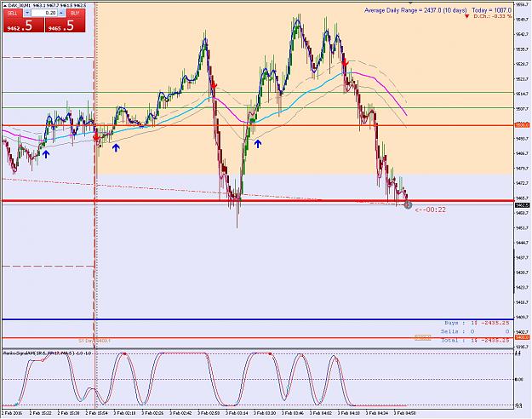Collapse one-click panel triangle beside DAX_30,M1
Screen dimensions: 532x419
[x=5, y=5]
